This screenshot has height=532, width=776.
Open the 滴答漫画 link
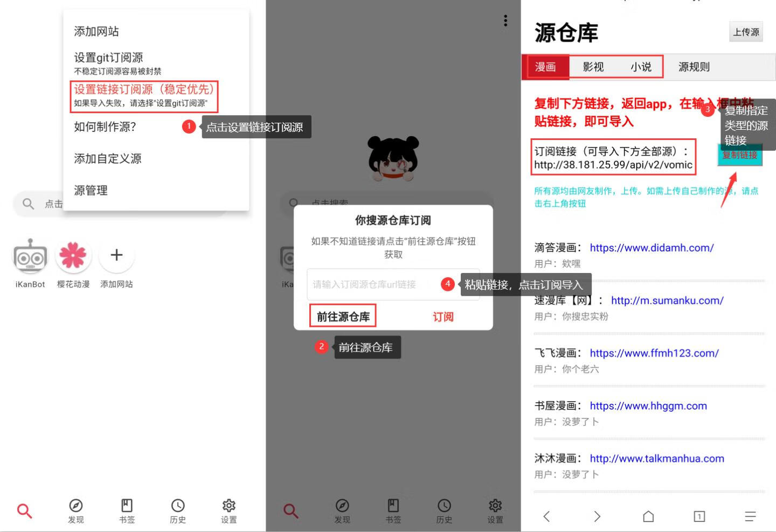coord(652,248)
